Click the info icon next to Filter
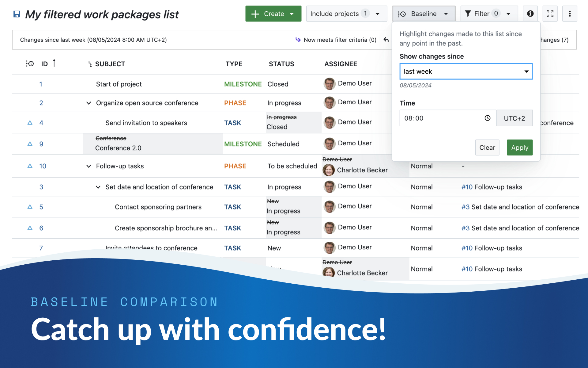The height and width of the screenshot is (368, 588). pyautogui.click(x=530, y=14)
